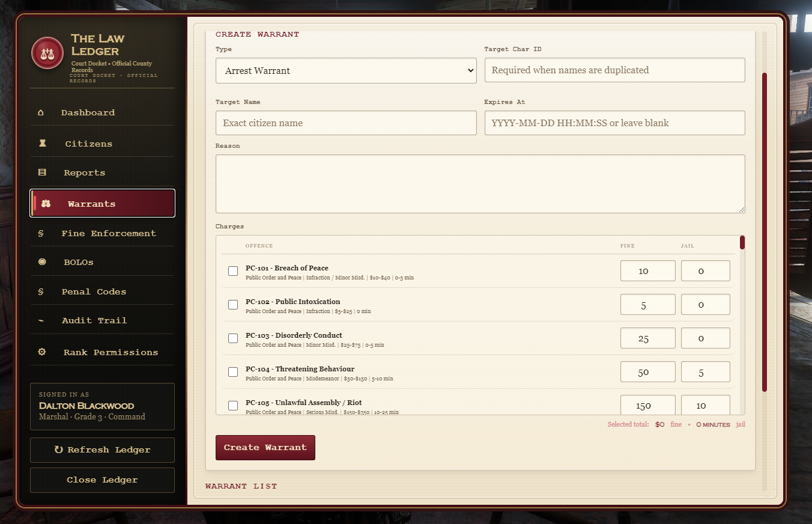Viewport: 812px width, 524px height.
Task: Click Refresh Ledger button
Action: [x=102, y=450]
